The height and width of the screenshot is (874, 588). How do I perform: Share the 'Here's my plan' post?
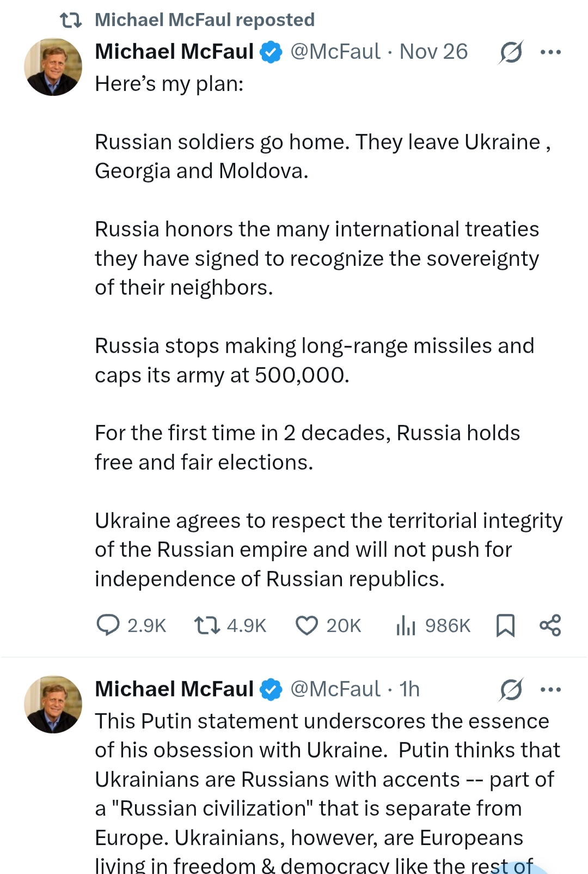click(550, 625)
